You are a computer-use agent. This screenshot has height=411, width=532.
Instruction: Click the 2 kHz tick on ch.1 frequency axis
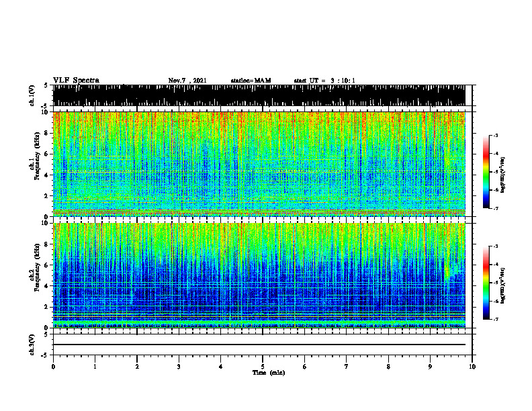[x=47, y=195]
